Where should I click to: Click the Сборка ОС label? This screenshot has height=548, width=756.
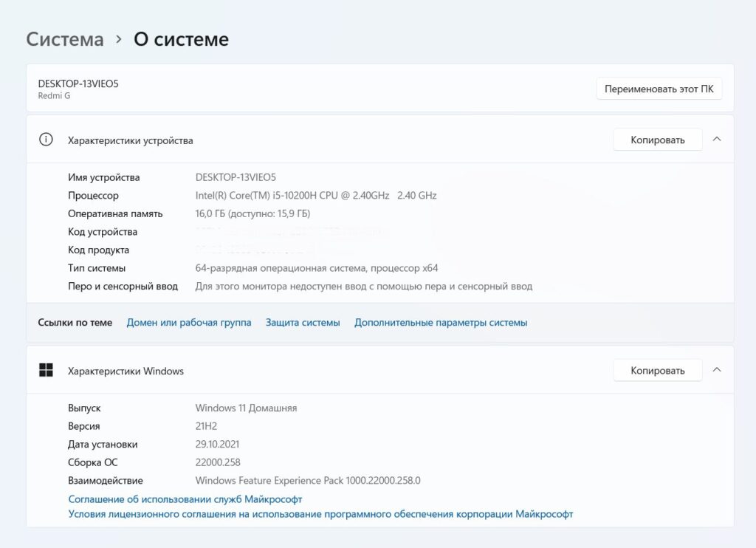(x=92, y=462)
